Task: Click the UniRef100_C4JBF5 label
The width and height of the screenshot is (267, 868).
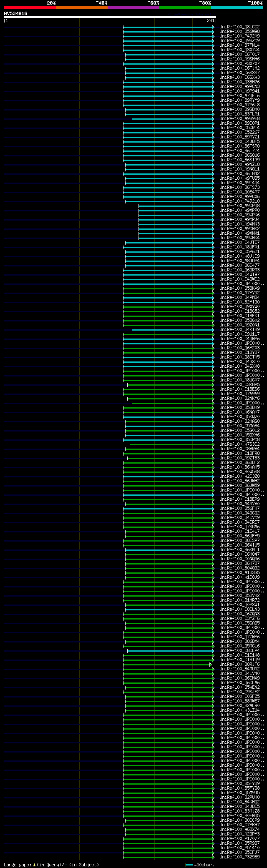Action: pos(239,141)
